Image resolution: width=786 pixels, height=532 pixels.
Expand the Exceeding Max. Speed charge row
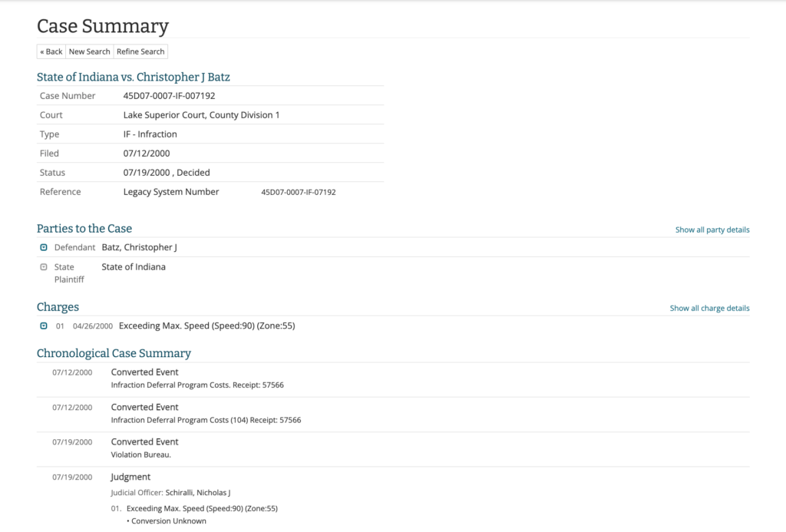[x=206, y=325]
